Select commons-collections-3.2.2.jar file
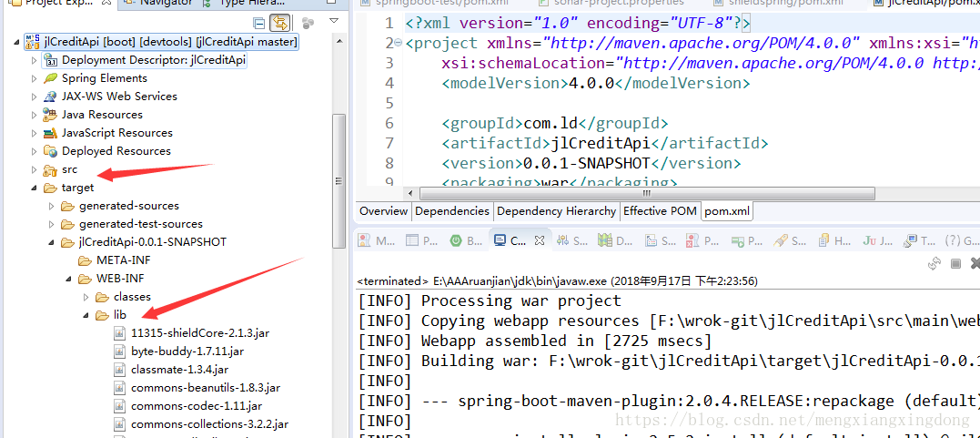 210,423
